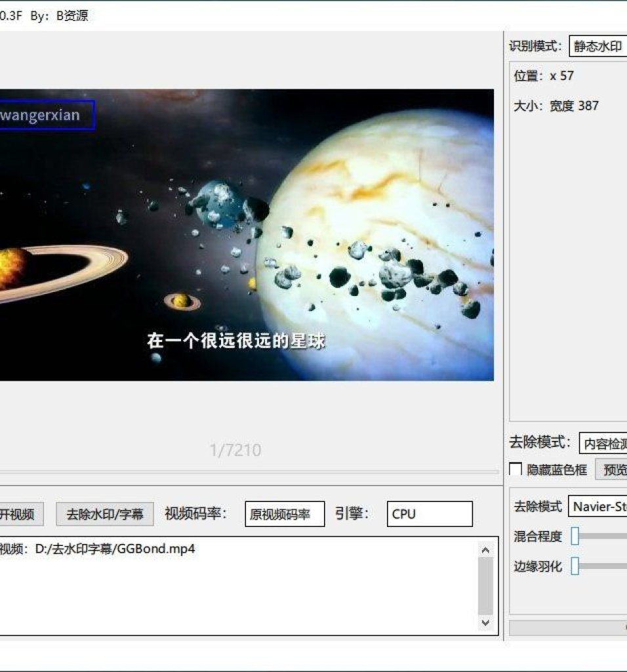This screenshot has height=672, width=627.
Task: Click the log panel scroll up arrow
Action: click(x=485, y=550)
